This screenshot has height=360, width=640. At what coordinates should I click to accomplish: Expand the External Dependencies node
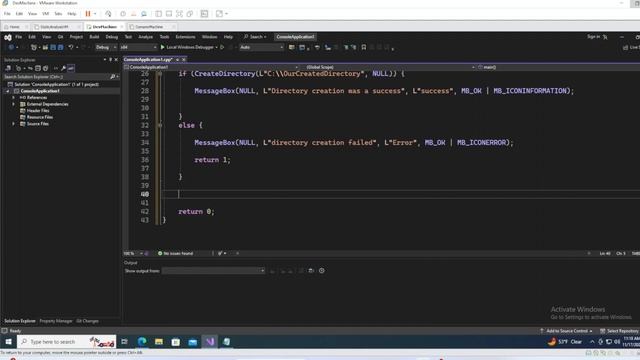(13, 104)
